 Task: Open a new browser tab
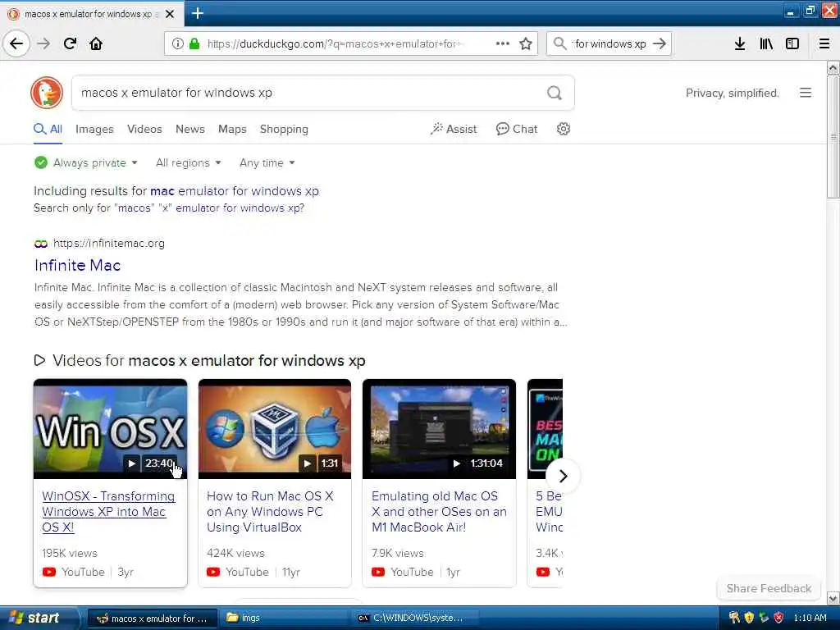(197, 13)
